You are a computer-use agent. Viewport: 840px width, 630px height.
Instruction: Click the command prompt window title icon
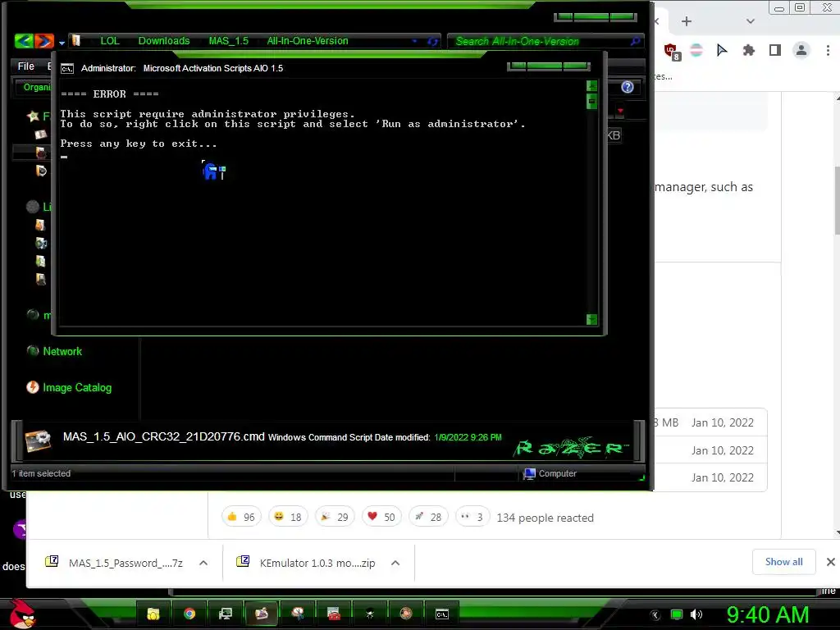tap(67, 69)
